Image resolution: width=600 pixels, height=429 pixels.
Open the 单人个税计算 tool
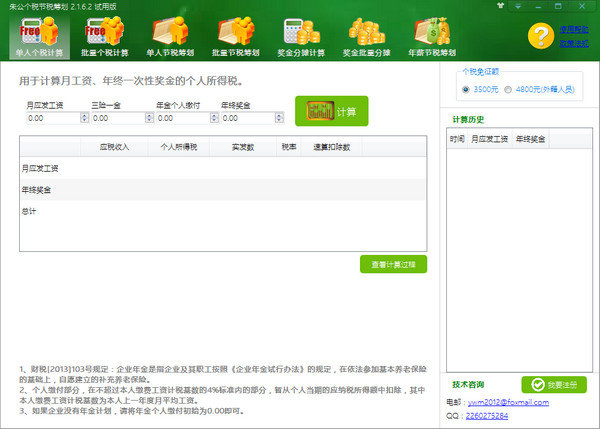click(x=39, y=37)
